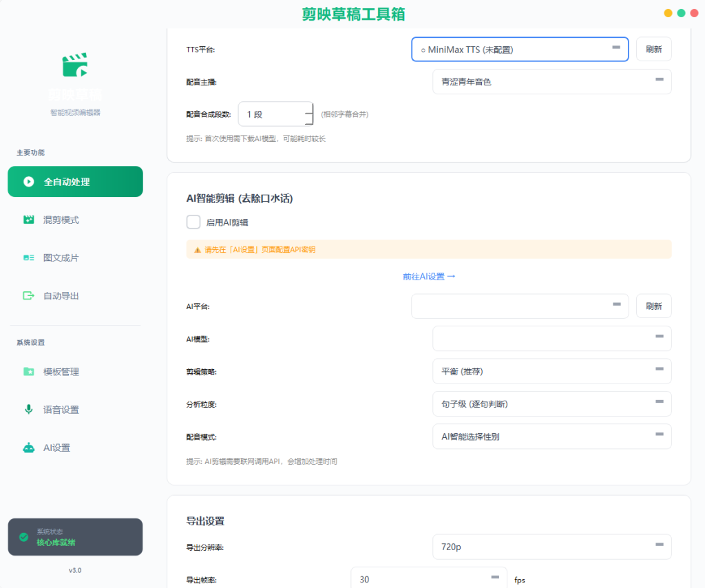Switch to 混剪模式 in the sidebar

pos(75,220)
